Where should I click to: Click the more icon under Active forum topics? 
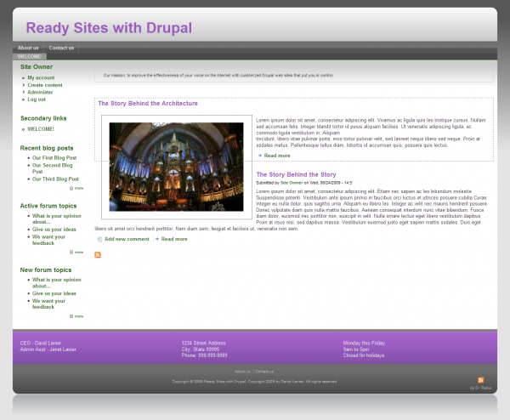click(71, 252)
